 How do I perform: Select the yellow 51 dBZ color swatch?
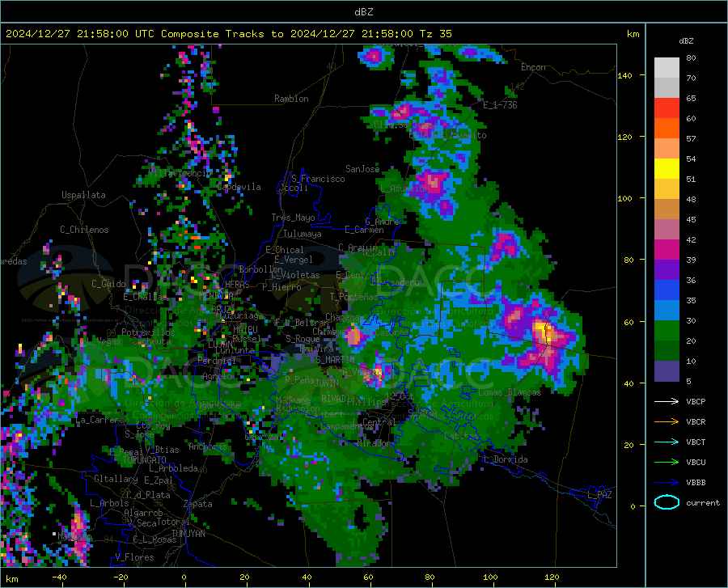coord(667,169)
